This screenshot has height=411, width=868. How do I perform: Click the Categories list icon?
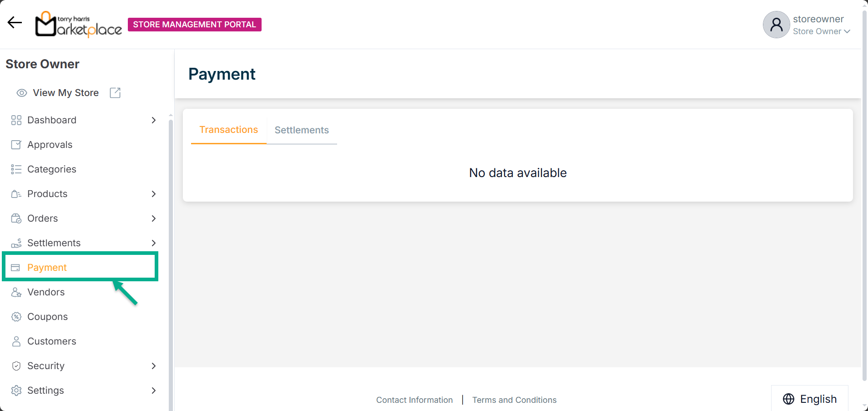(16, 169)
